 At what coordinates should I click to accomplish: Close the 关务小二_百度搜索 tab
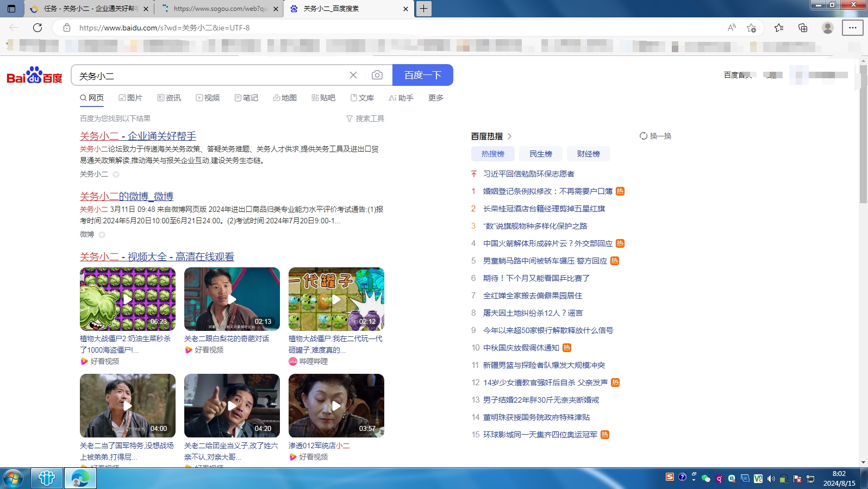tap(405, 9)
